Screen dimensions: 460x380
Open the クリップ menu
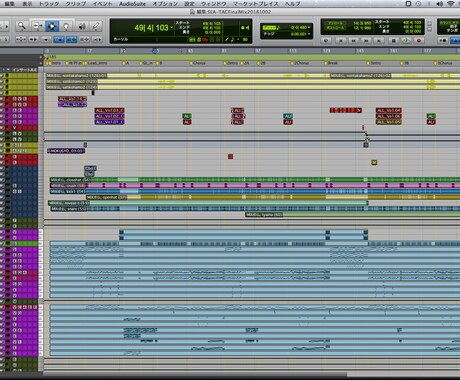[x=76, y=4]
